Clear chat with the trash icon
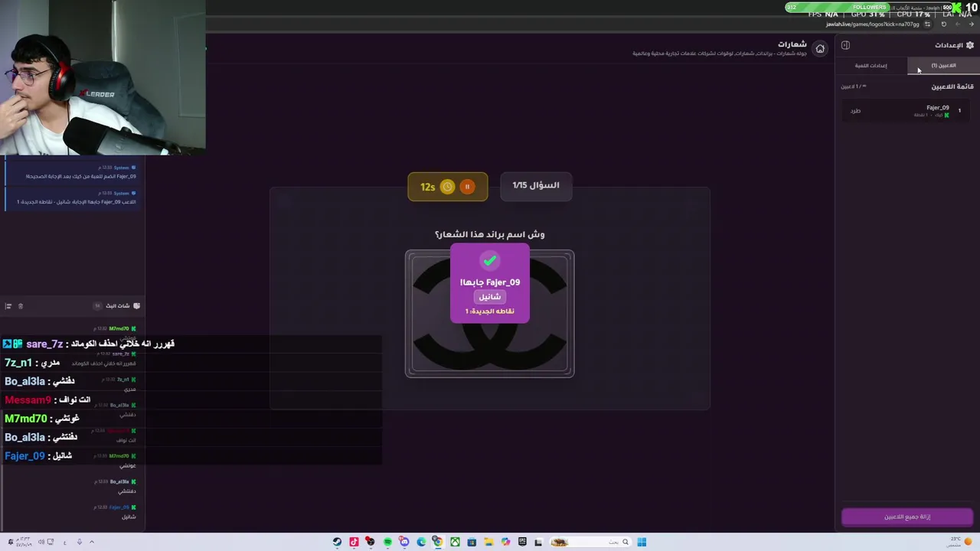This screenshot has height=551, width=980. [21, 306]
